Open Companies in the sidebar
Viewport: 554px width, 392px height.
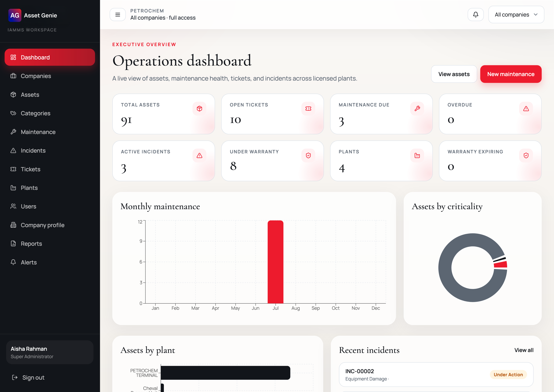click(x=50, y=76)
